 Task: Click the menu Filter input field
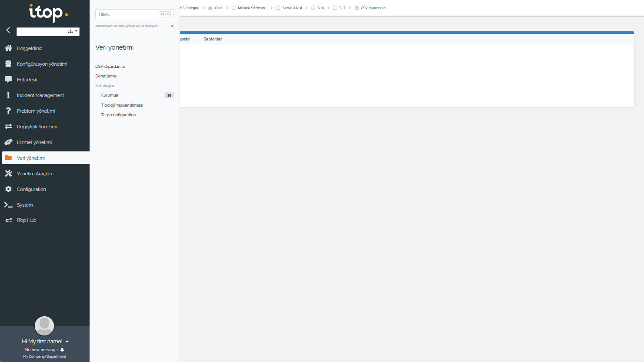[127, 14]
